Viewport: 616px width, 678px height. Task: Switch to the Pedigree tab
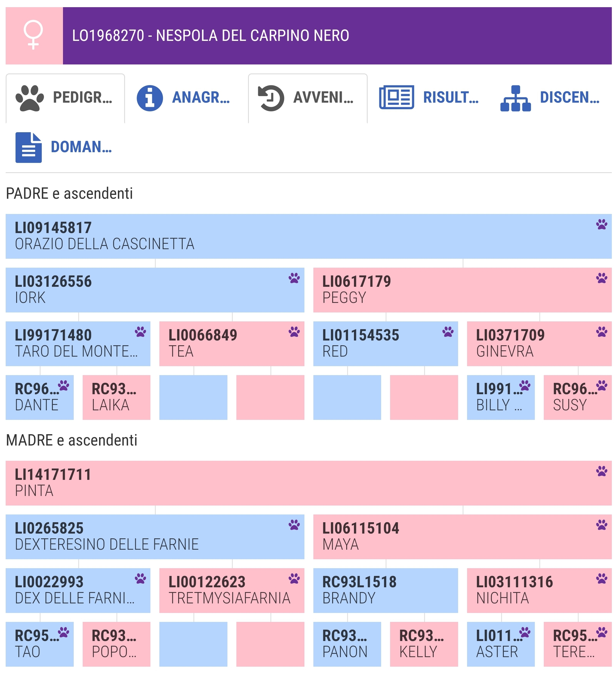pyautogui.click(x=65, y=98)
